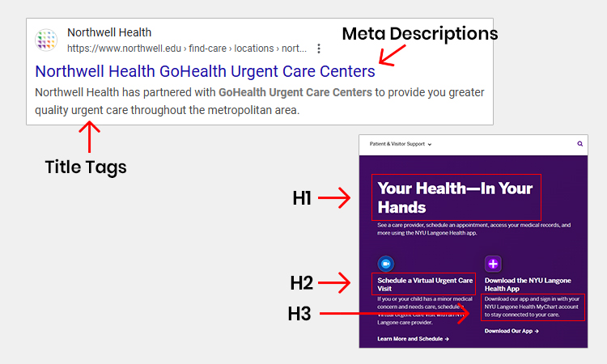607x364 pixels.
Task: Follow the Download Our App link
Action: pos(511,331)
